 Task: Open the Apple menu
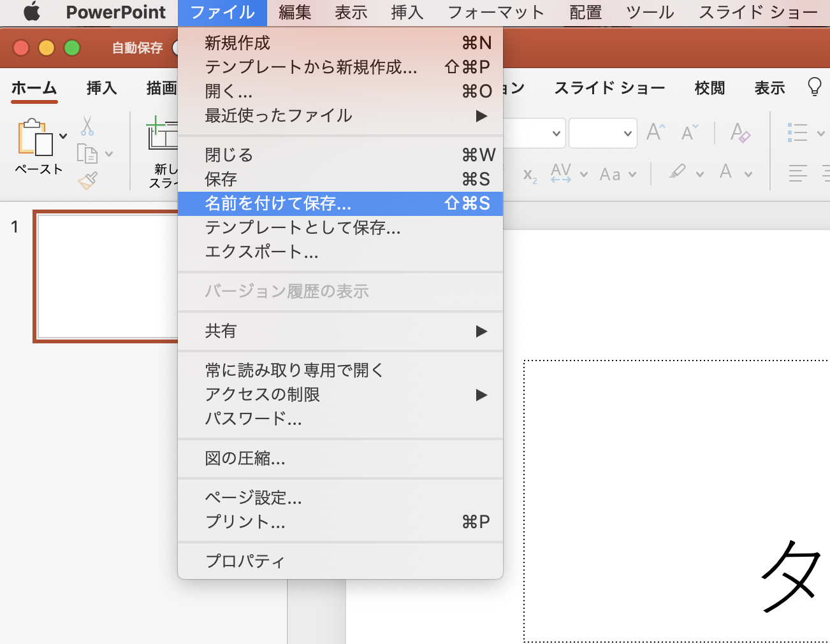point(31,12)
